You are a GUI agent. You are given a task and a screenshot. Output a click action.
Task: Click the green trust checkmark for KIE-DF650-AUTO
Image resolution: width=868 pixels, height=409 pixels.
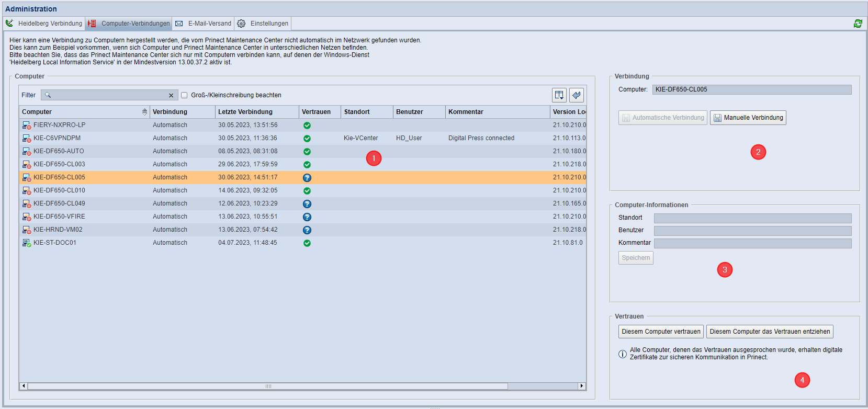[307, 152]
